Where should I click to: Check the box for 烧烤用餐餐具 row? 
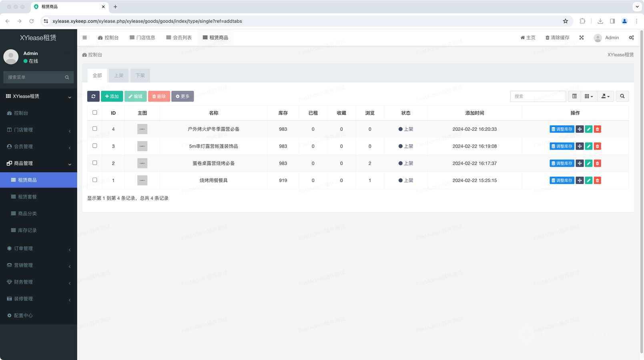pos(95,180)
